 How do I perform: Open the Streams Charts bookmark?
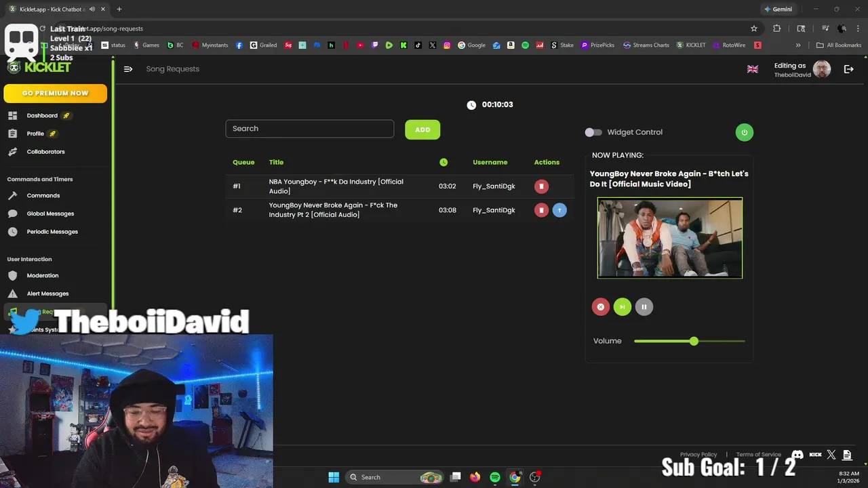coord(646,45)
